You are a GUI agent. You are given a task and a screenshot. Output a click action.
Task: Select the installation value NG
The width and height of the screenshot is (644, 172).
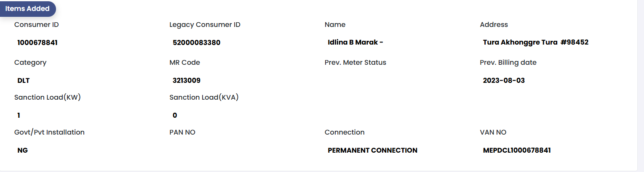(22, 150)
